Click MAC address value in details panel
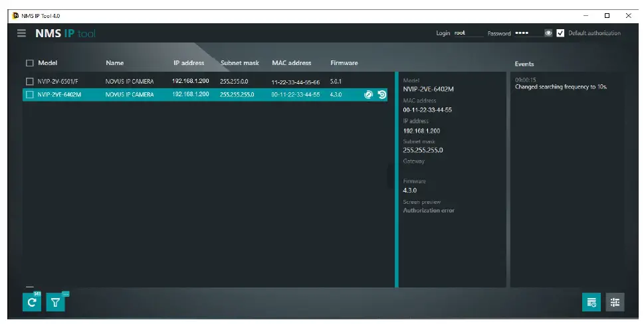Screen dimensions: 644x324 coord(427,110)
